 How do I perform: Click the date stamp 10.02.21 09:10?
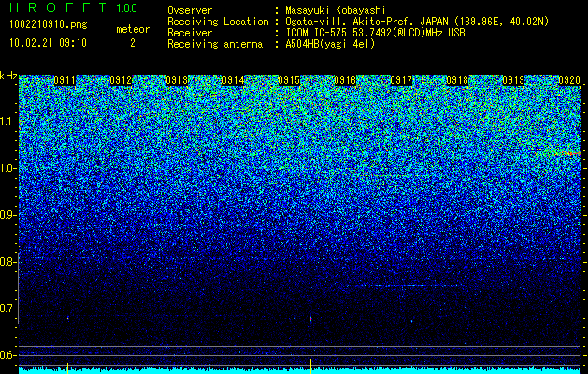point(48,43)
